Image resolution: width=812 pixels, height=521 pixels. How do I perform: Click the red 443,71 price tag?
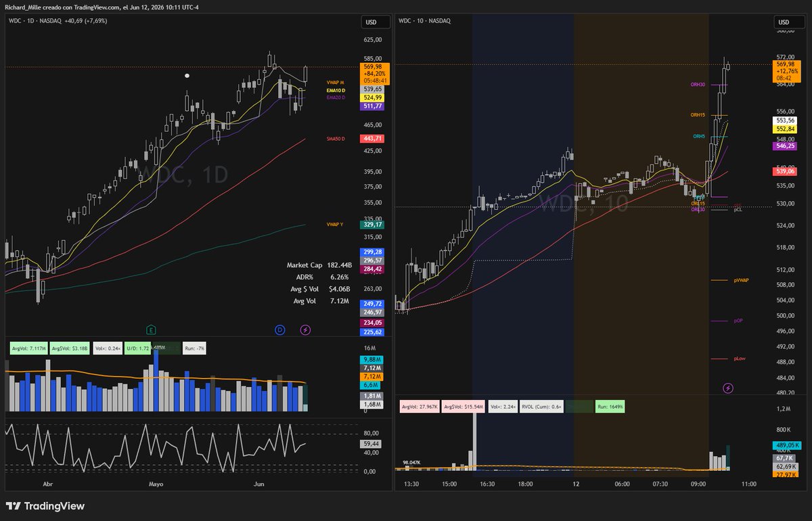pyautogui.click(x=373, y=139)
